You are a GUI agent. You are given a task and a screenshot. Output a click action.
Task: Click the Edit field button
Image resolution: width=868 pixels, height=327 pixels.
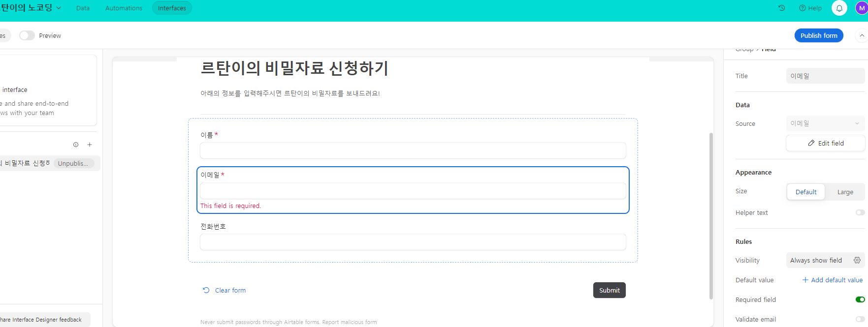pos(825,143)
